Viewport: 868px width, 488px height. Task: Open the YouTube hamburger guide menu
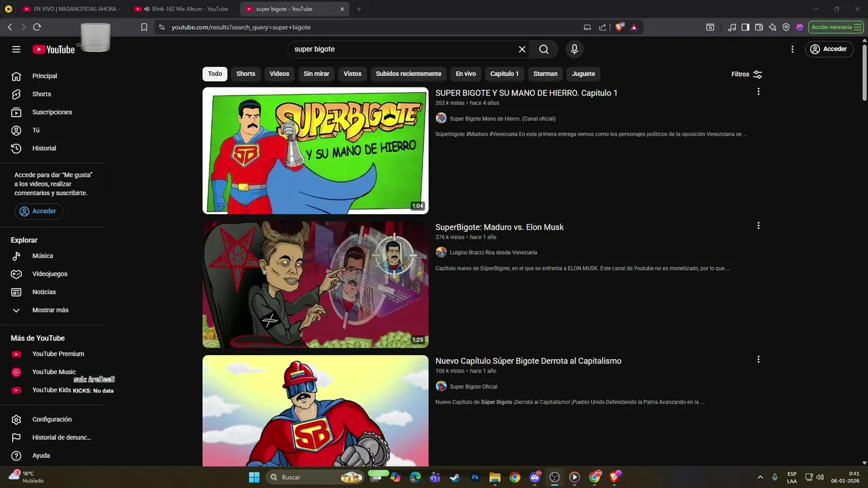(16, 49)
